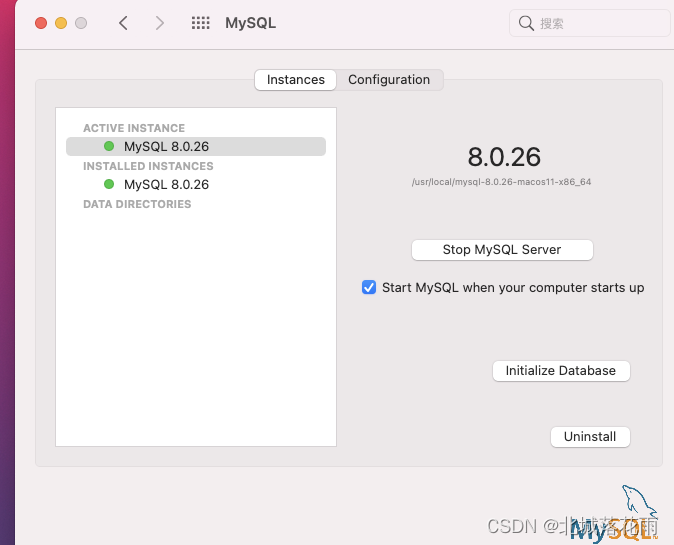Switch to the Instances tab

295,80
